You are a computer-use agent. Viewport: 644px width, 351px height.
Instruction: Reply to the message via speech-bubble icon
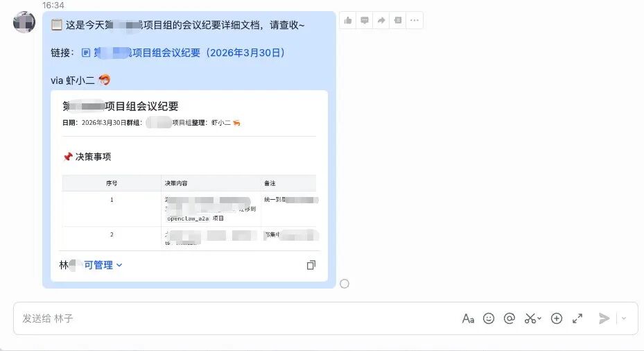[365, 20]
